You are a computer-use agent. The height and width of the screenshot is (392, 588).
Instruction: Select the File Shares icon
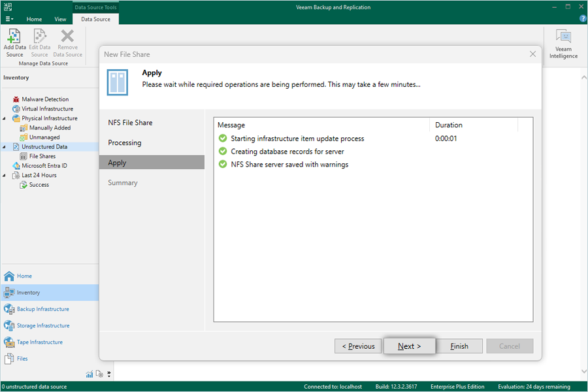[24, 156]
